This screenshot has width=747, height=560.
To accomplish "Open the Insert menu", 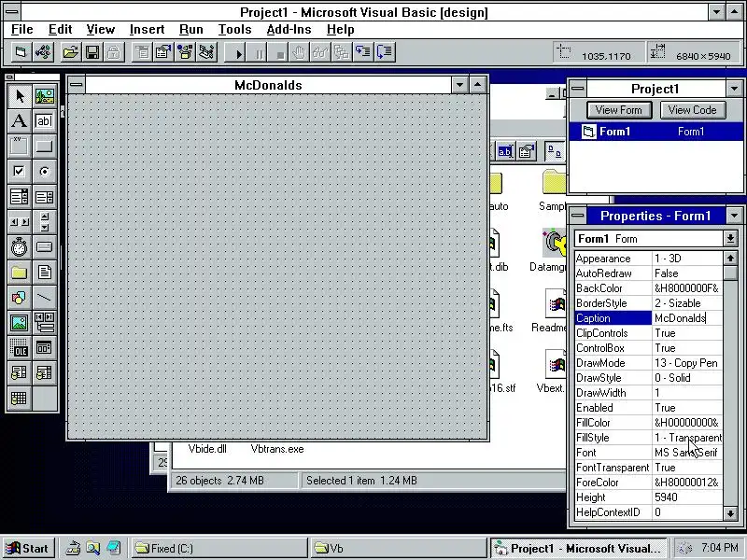I will [x=147, y=30].
